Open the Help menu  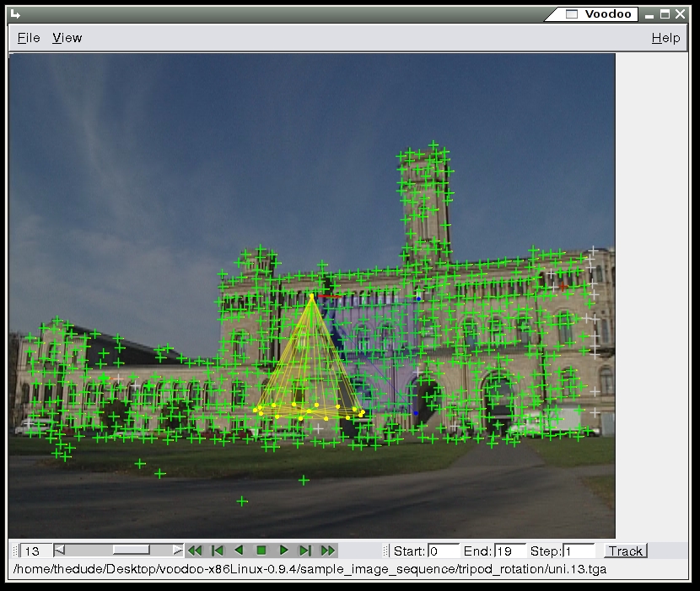(x=665, y=38)
